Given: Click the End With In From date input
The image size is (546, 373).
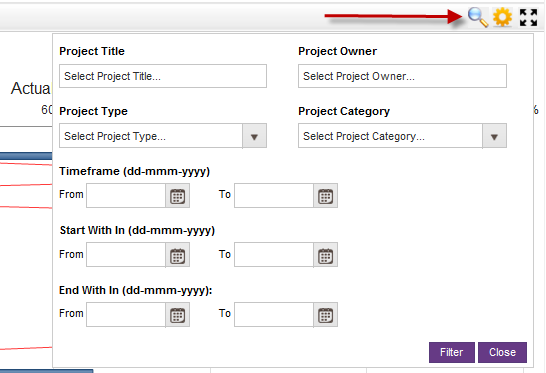Looking at the screenshot, I should point(126,315).
